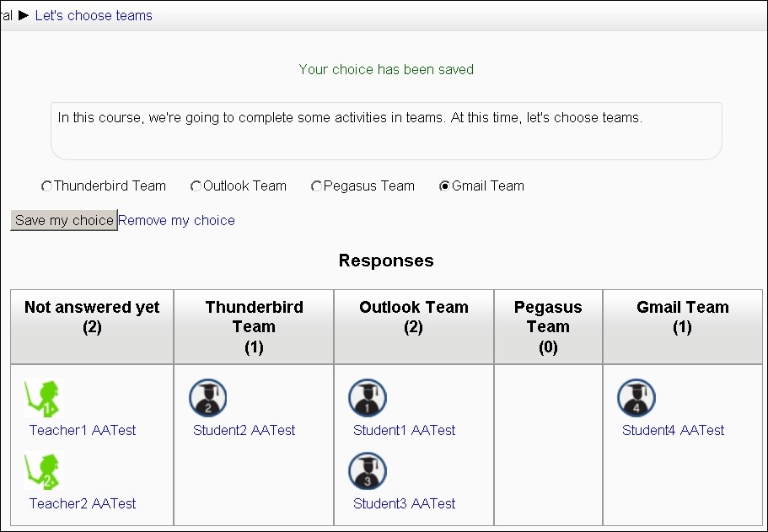Viewport: 768px width, 532px height.
Task: Open Student4 graduate avatar icon
Action: point(636,398)
